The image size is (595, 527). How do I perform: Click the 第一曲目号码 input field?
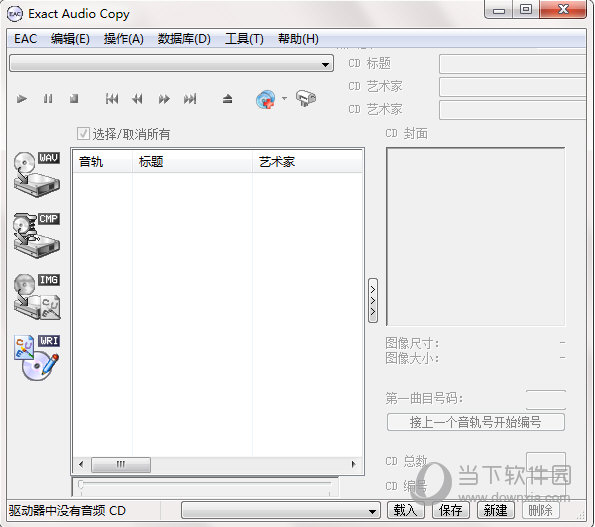[546, 400]
